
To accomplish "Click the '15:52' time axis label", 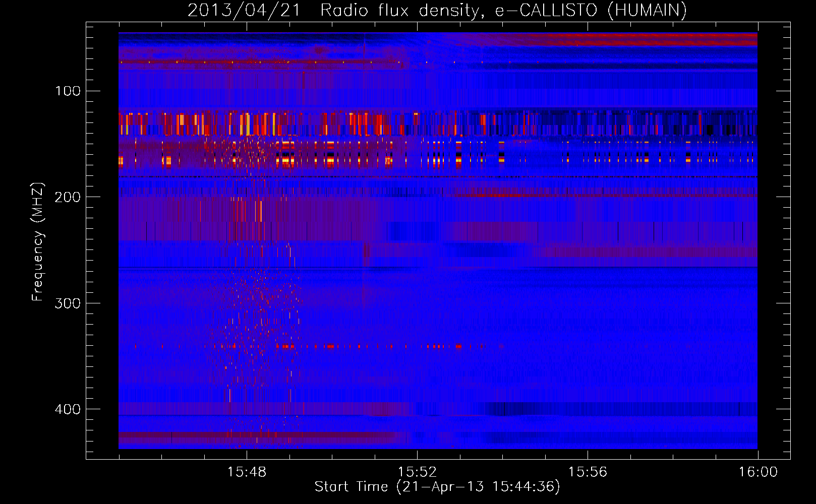I will click(417, 472).
